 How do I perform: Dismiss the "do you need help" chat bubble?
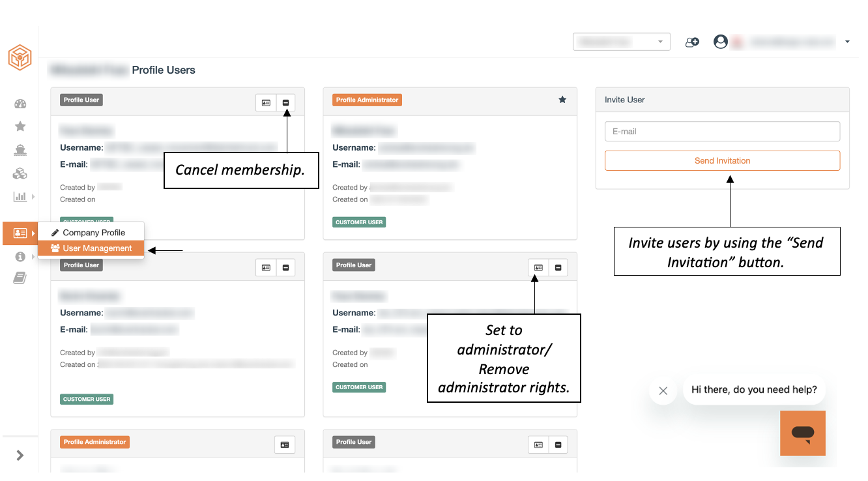pos(663,391)
